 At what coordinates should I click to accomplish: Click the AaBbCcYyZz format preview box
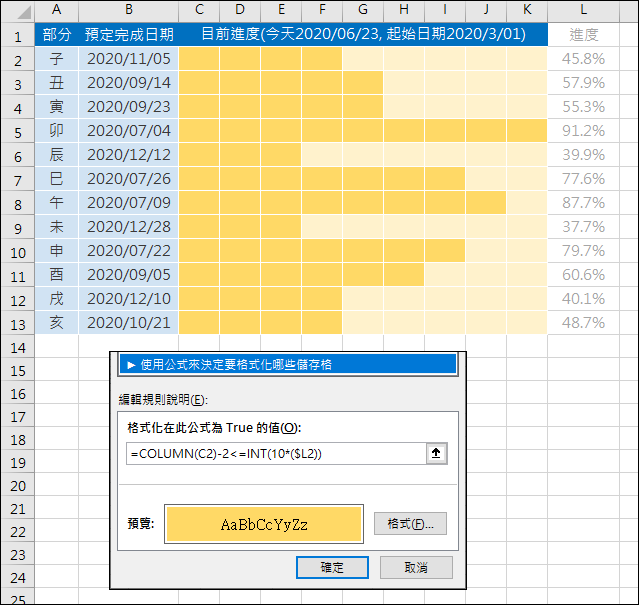(264, 524)
